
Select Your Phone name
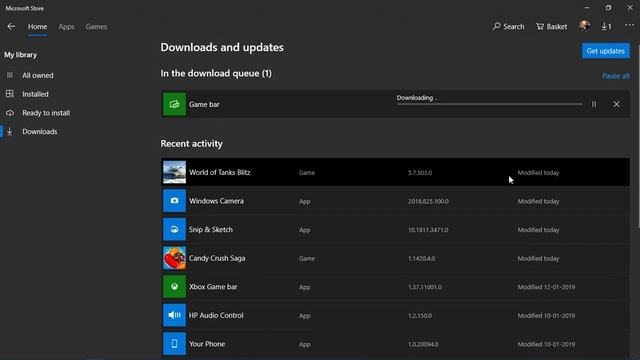coord(207,344)
